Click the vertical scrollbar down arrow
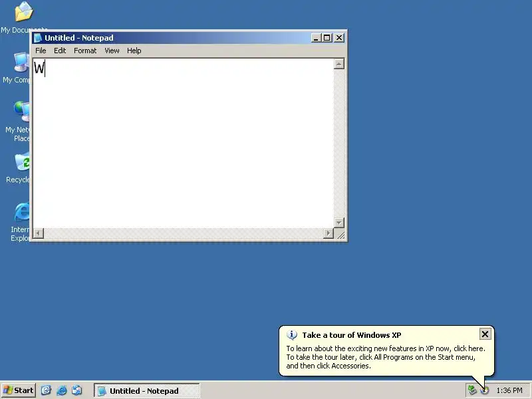The height and width of the screenshot is (399, 532). pyautogui.click(x=339, y=223)
